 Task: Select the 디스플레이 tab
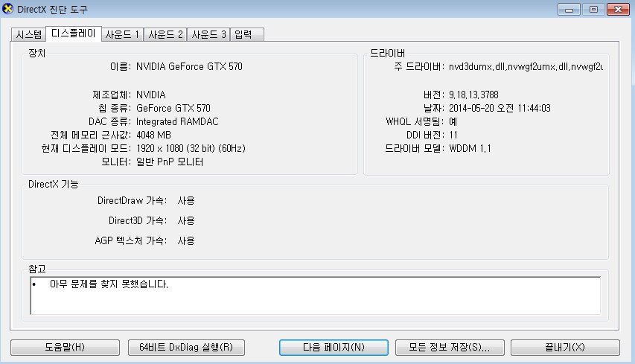point(72,34)
